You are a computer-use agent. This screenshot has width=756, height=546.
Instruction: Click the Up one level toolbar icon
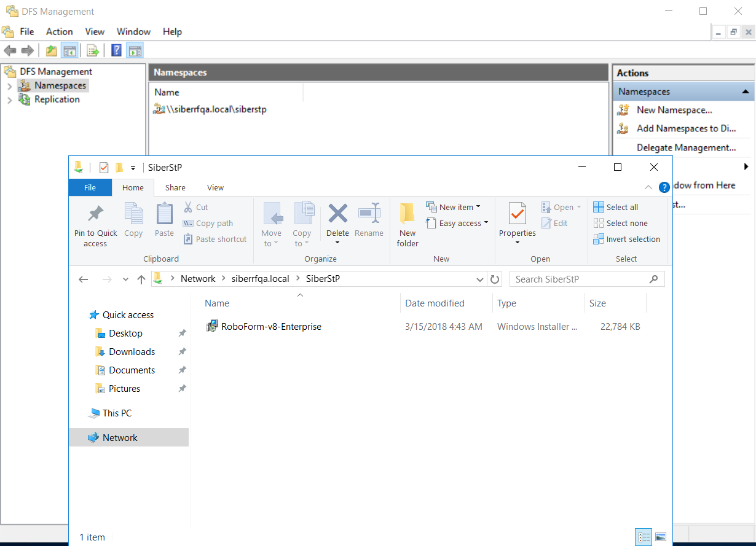(52, 50)
